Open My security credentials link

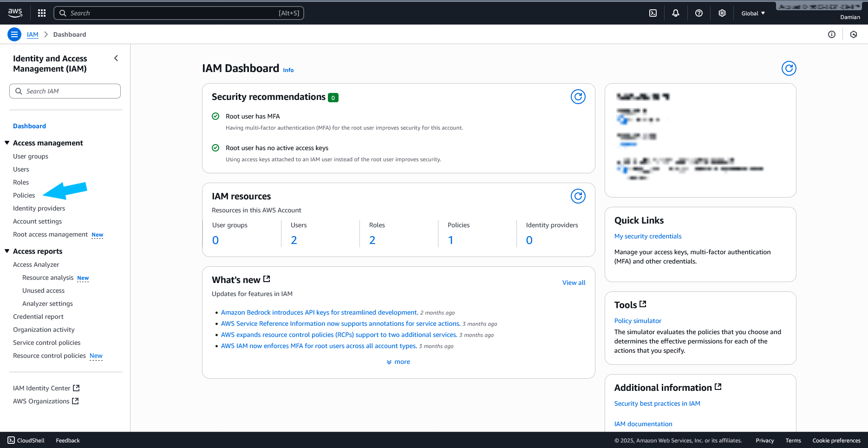[648, 236]
